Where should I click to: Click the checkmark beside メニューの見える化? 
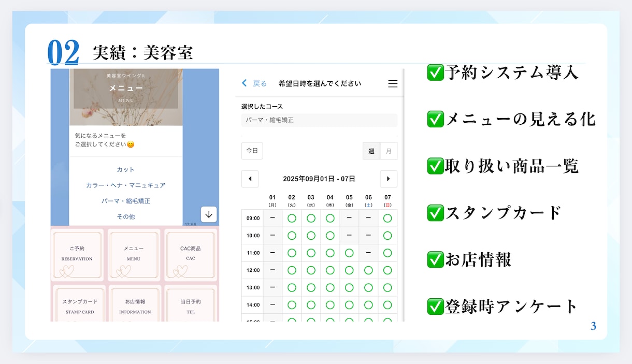click(x=435, y=119)
